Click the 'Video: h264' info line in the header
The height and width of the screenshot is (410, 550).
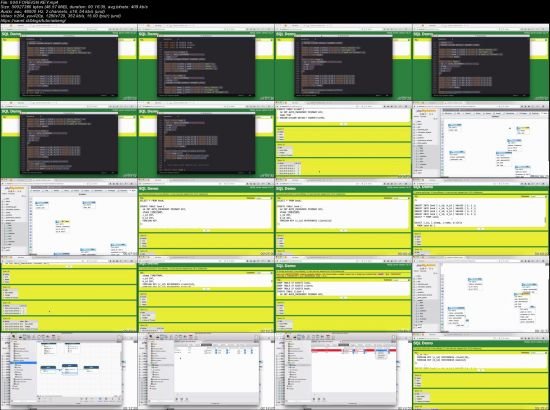pos(61,16)
